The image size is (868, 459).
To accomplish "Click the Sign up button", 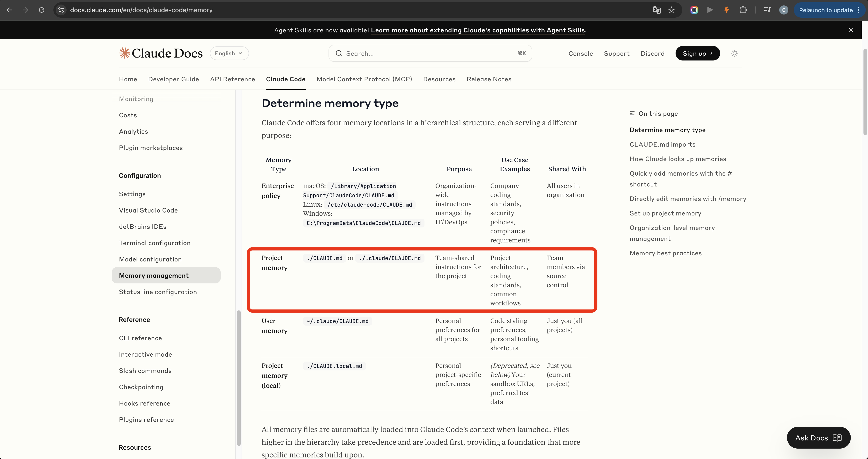I will pyautogui.click(x=698, y=53).
